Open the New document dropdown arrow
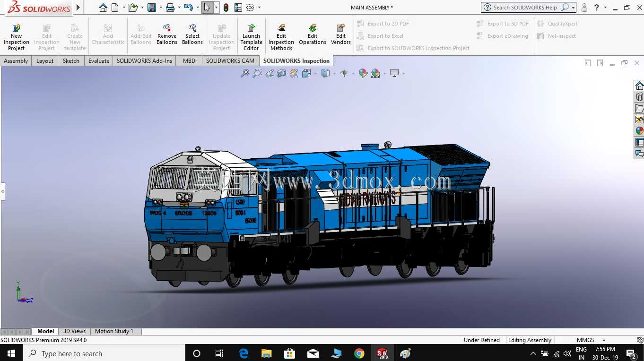The width and height of the screenshot is (644, 361). pos(124,8)
